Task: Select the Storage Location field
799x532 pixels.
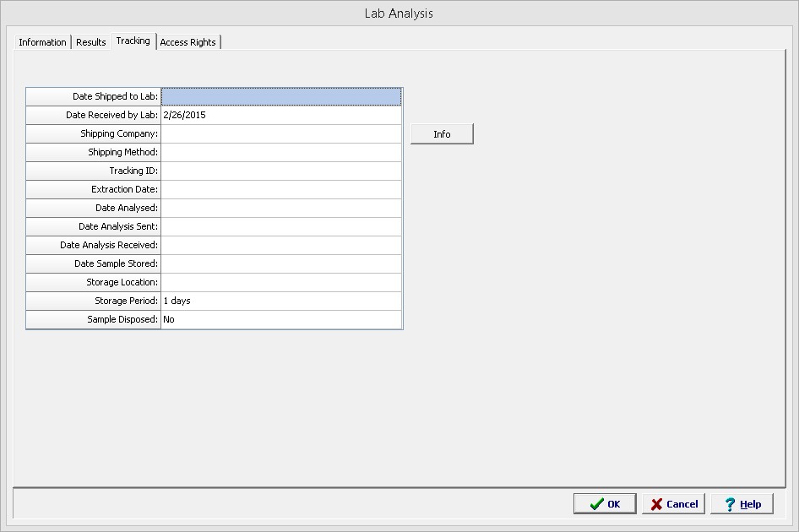Action: tap(280, 283)
